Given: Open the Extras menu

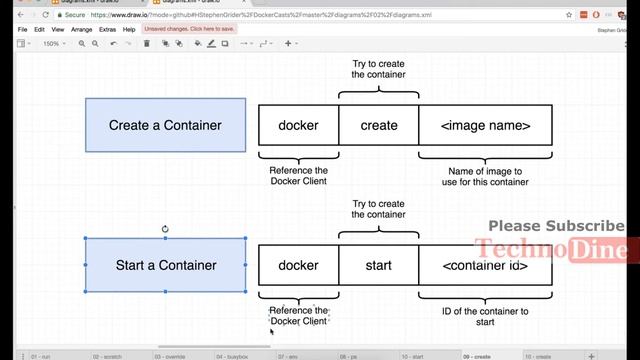Looking at the screenshot, I should point(107,29).
